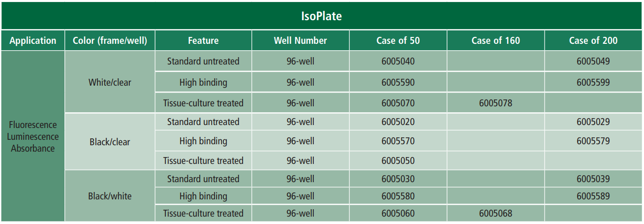Click catalog number 6005029
Screen dimensions: 644x224
[593, 122]
